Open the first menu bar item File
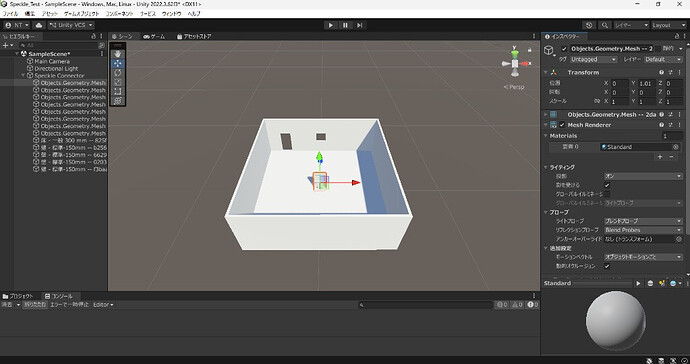This screenshot has height=364, width=690. (x=11, y=14)
